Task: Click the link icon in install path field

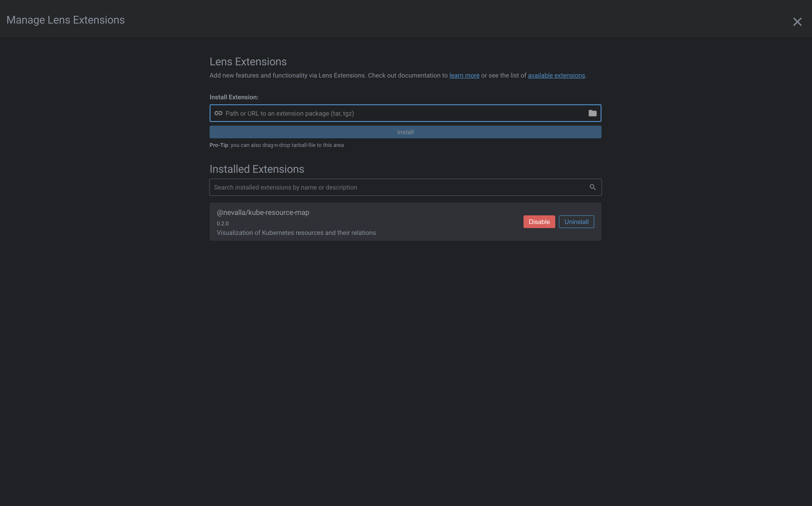Action: coord(218,113)
